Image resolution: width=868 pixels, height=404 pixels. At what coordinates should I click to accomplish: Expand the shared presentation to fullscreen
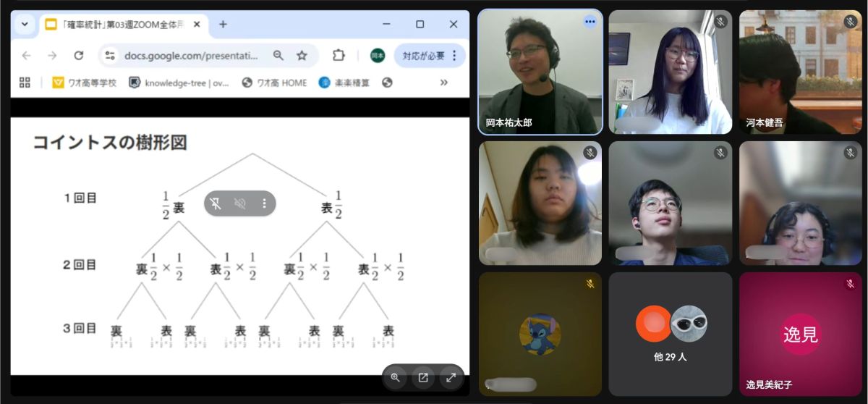[451, 377]
